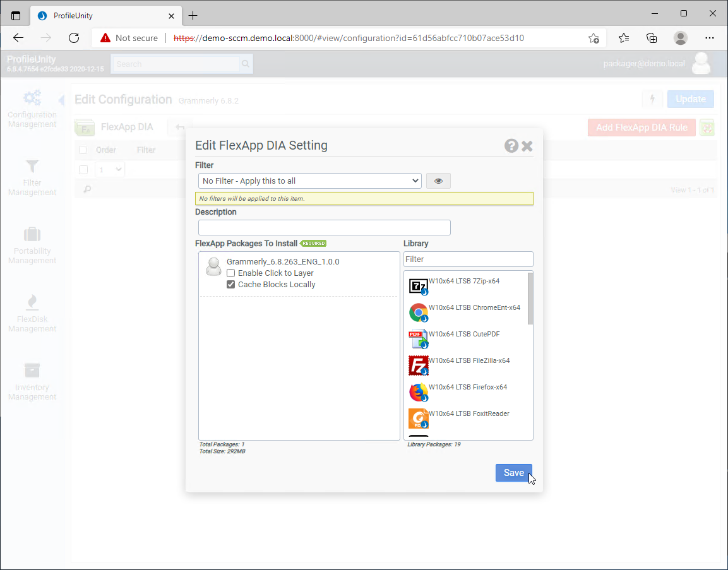This screenshot has height=570, width=728.
Task: Click the ProfileUnity logo text
Action: [32, 59]
